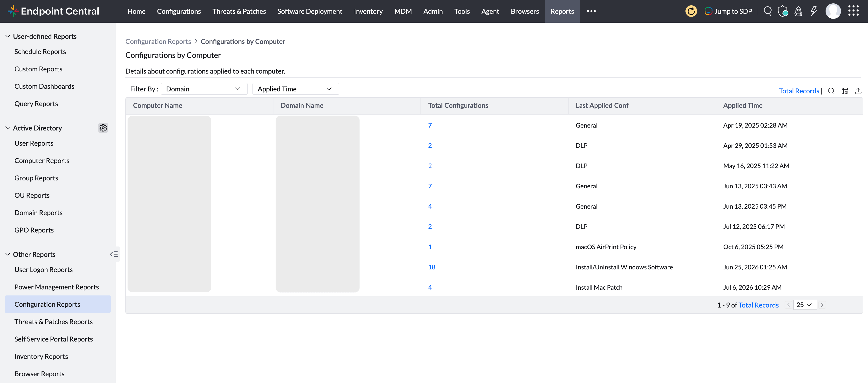This screenshot has width=868, height=383.
Task: Open the Home tab
Action: 136,11
